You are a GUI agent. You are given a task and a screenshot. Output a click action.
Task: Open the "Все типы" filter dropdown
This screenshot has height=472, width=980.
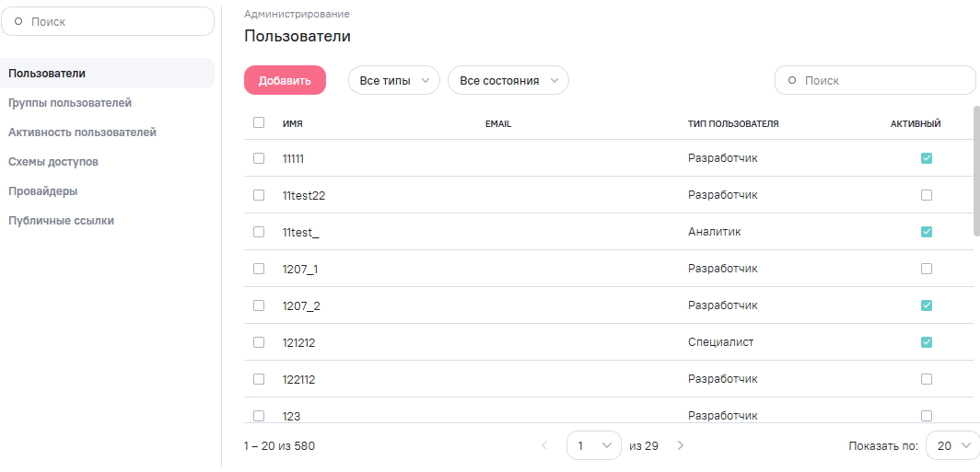click(393, 81)
